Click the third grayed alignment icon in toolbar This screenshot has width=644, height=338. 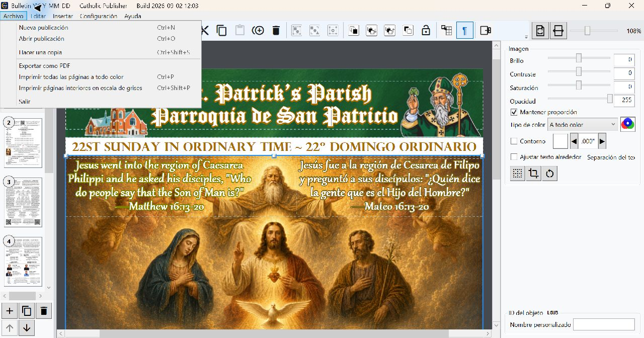[333, 31]
